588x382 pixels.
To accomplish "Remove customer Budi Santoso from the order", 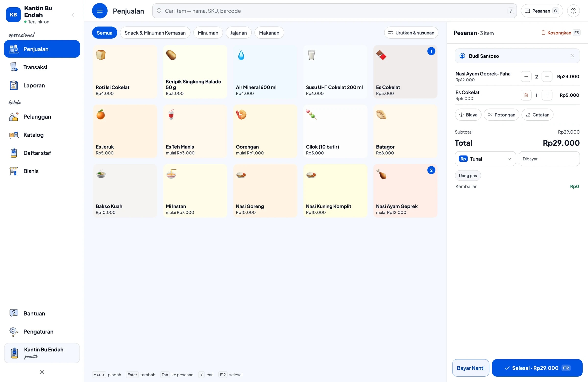I will point(572,56).
